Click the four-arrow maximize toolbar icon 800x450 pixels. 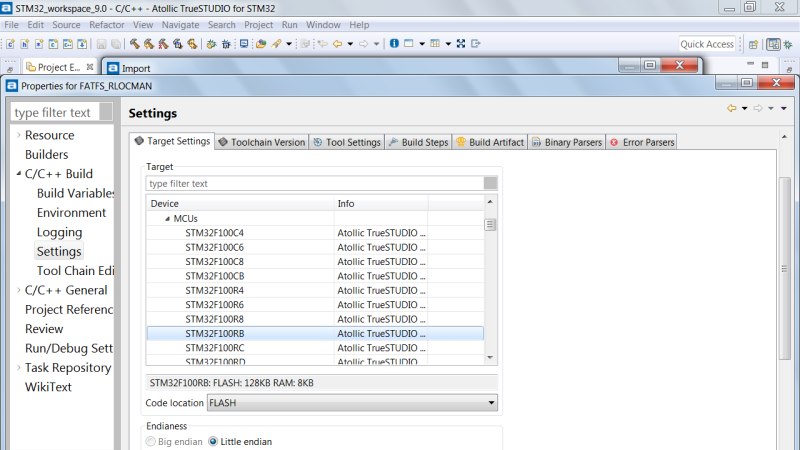(461, 43)
